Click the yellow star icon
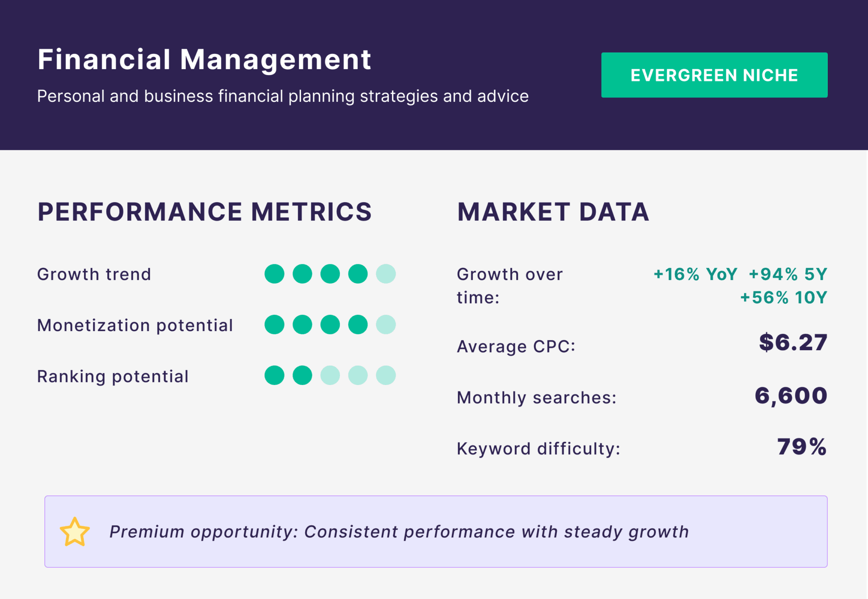Screen dimensions: 868x599 [x=75, y=532]
